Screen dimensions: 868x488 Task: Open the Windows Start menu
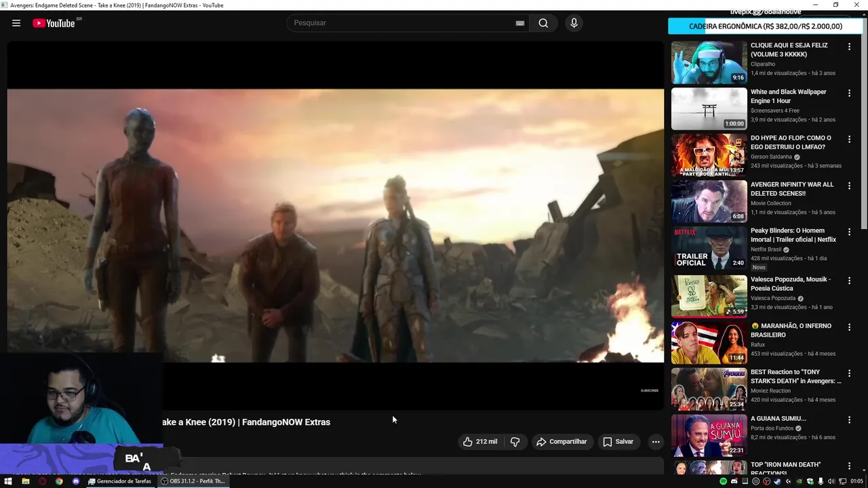click(x=8, y=481)
